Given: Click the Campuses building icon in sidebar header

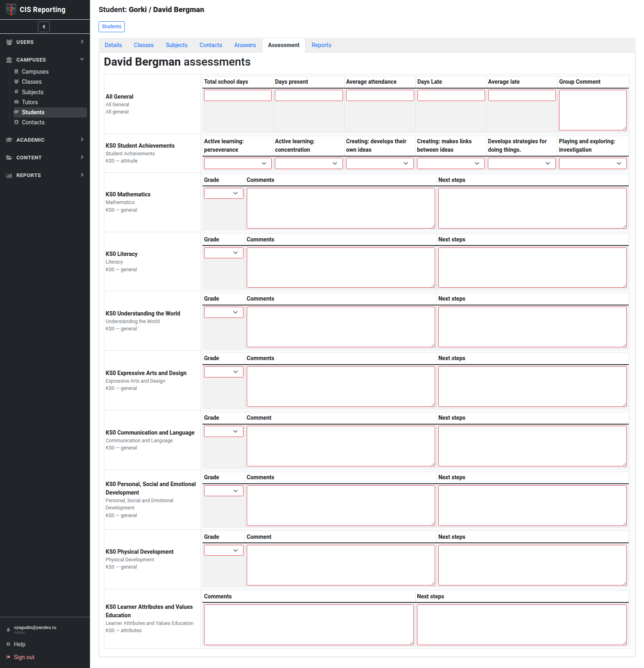Looking at the screenshot, I should click(9, 60).
